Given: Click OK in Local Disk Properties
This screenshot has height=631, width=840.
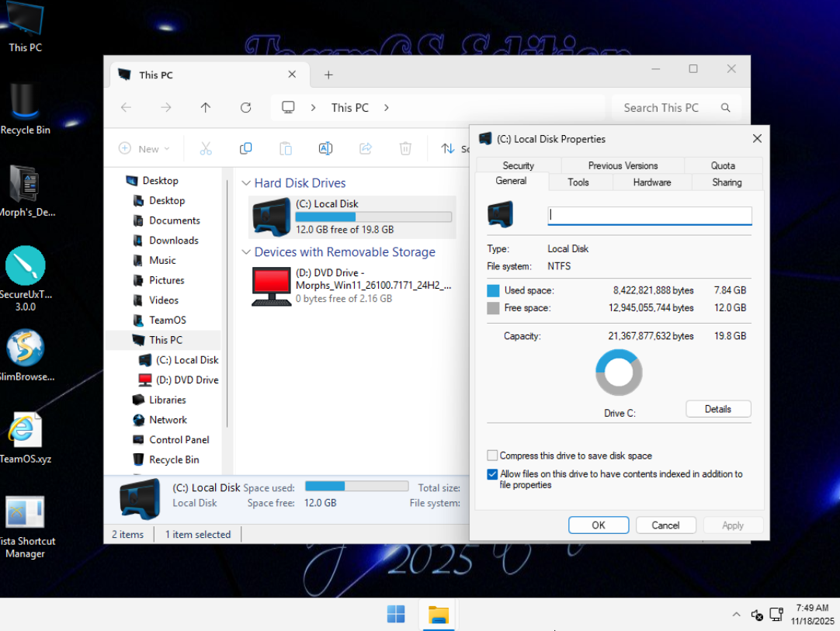Looking at the screenshot, I should [x=598, y=525].
